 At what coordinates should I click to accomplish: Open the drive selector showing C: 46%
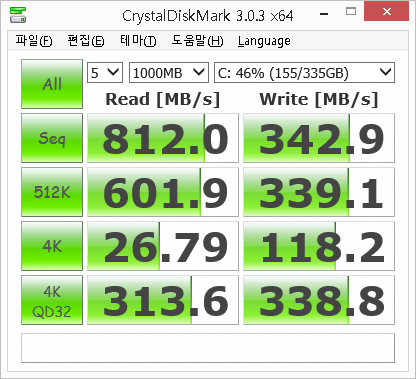[x=304, y=72]
